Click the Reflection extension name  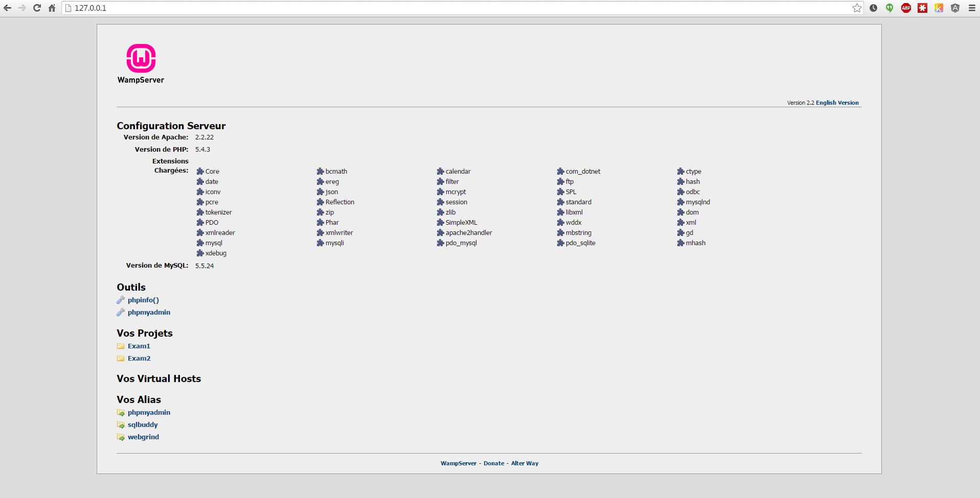(x=340, y=202)
